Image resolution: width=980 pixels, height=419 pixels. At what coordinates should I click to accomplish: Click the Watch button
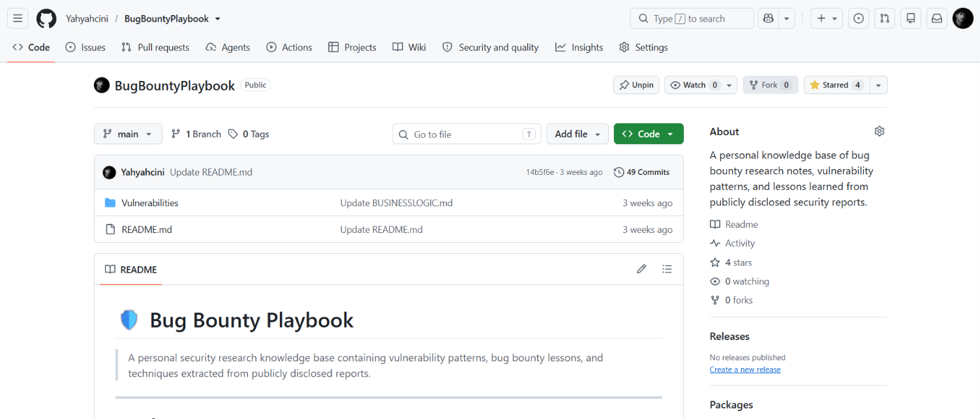701,85
